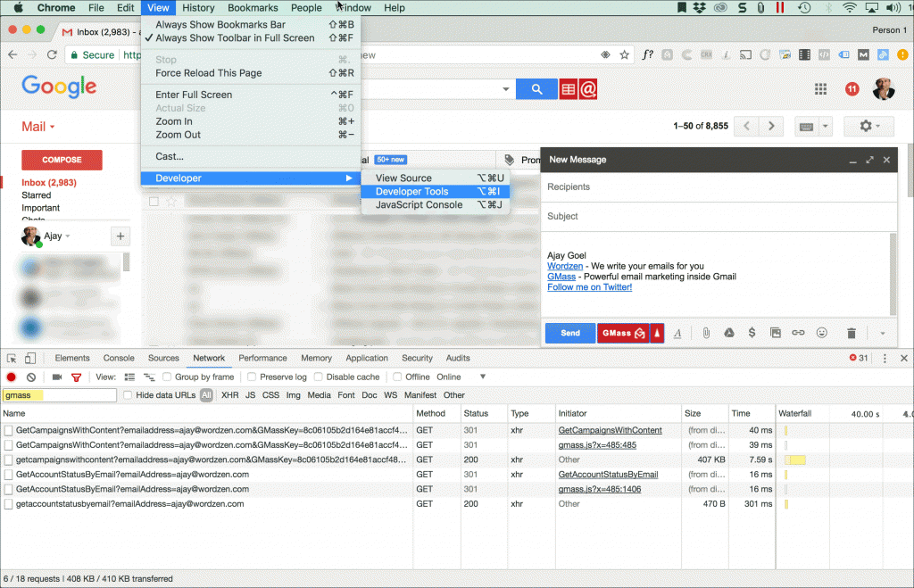The image size is (914, 588).
Task: Activate the inspect element picker
Action: (12, 359)
